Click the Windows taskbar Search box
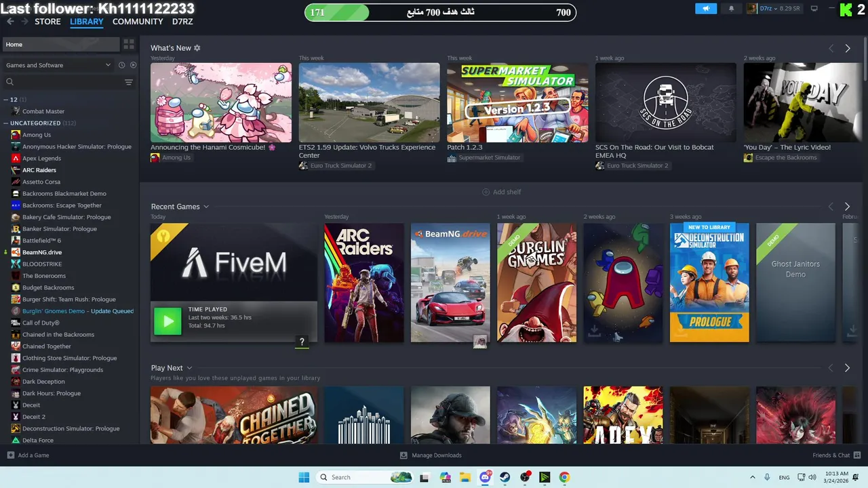Screen dimensions: 868x488 point(365,477)
